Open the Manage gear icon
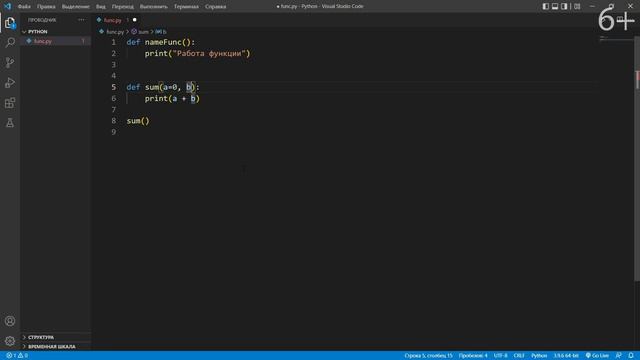 click(10, 341)
